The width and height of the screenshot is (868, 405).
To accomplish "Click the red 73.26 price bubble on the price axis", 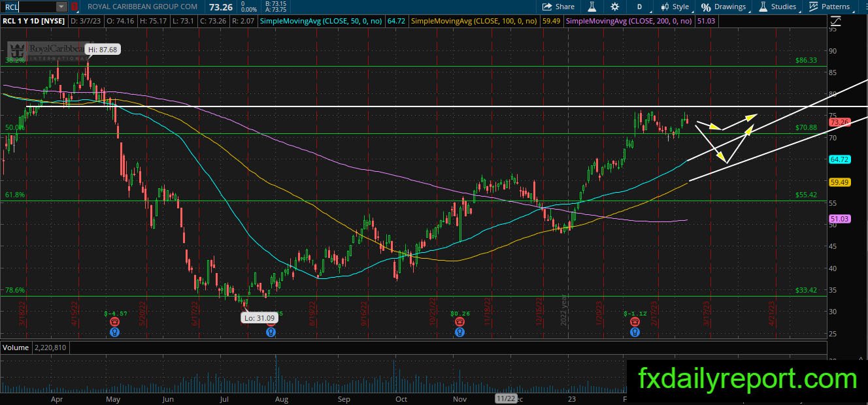I will (839, 122).
